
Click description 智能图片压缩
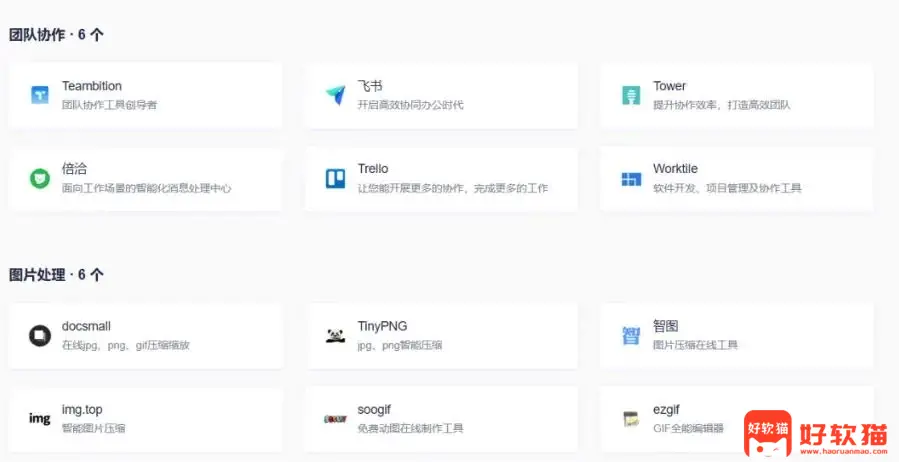point(93,428)
